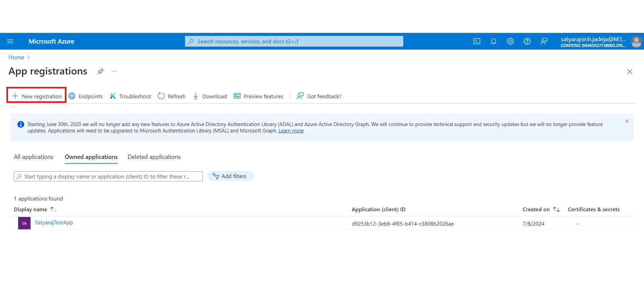
Task: Open the account avatar menu
Action: point(636,42)
